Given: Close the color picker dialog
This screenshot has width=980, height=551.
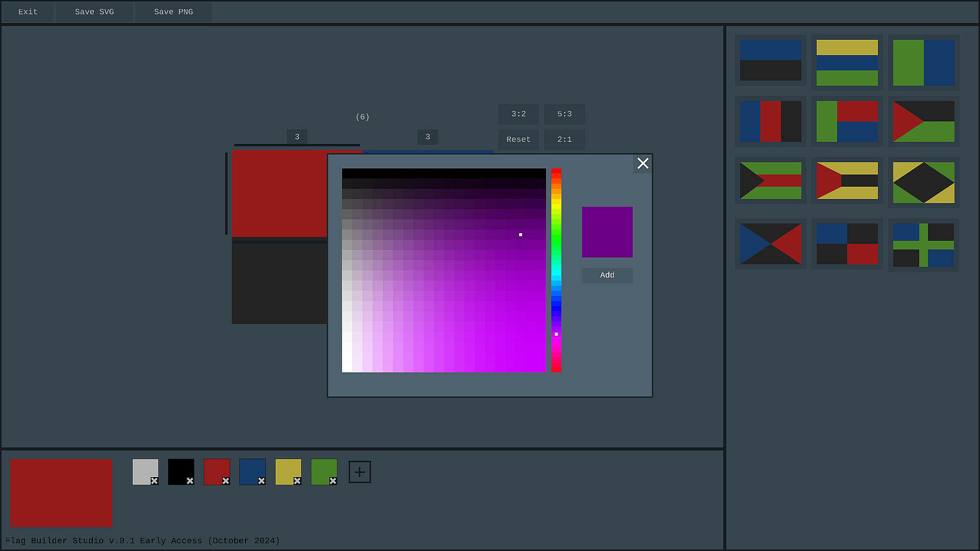Looking at the screenshot, I should coord(643,163).
